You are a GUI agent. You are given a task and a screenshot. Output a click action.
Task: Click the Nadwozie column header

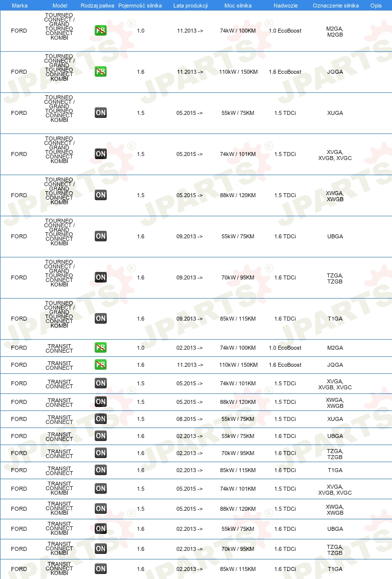[285, 6]
